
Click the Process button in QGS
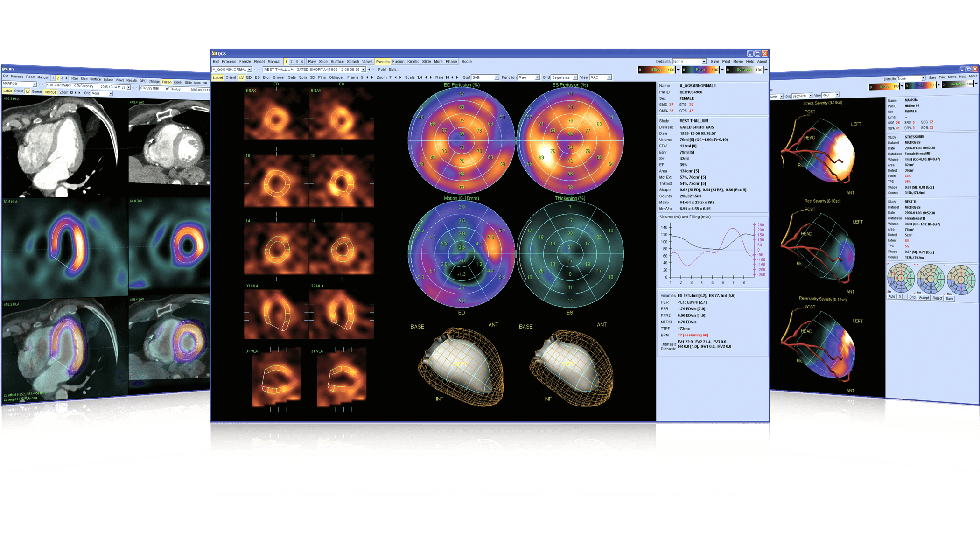click(x=229, y=62)
